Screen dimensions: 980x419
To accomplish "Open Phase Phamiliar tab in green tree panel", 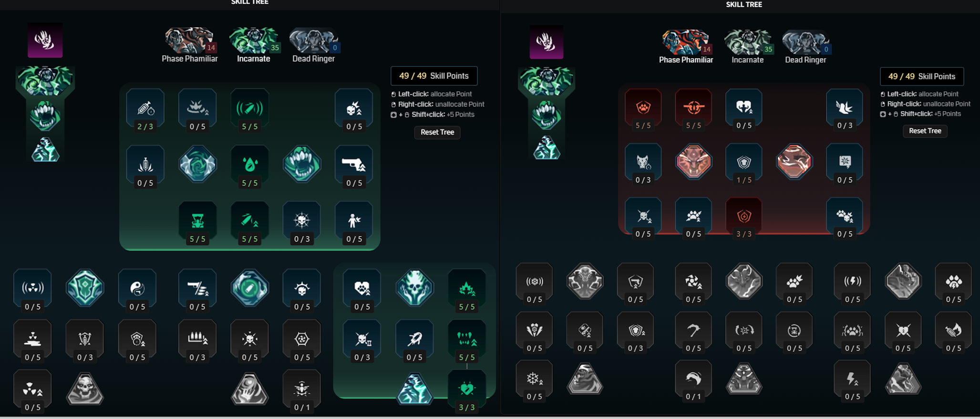I will pos(189,46).
